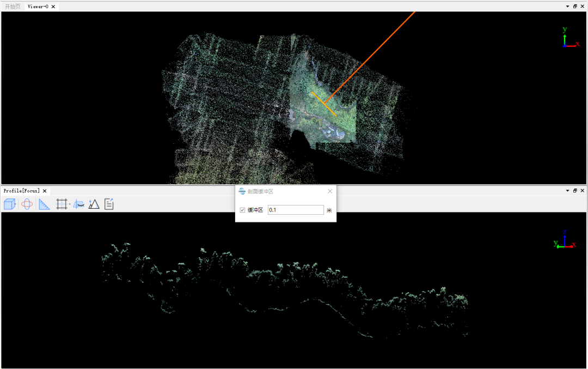Viewport: 588px width, 369px height.
Task: Click the XYZ axis gizmo in Profile view
Action: (565, 239)
